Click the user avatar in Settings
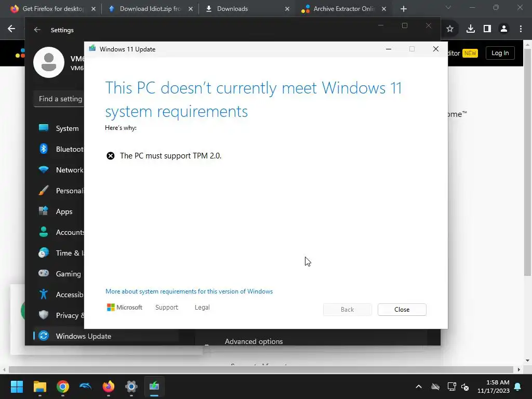 (49, 62)
